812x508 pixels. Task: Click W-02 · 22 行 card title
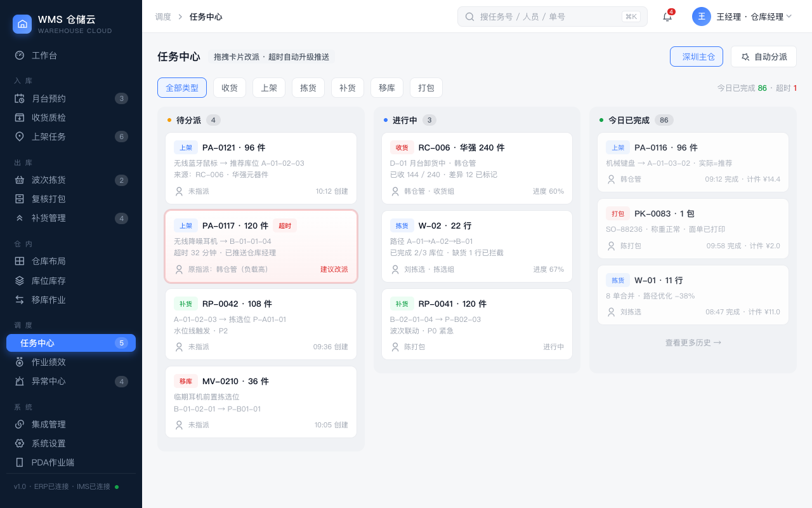point(445,225)
